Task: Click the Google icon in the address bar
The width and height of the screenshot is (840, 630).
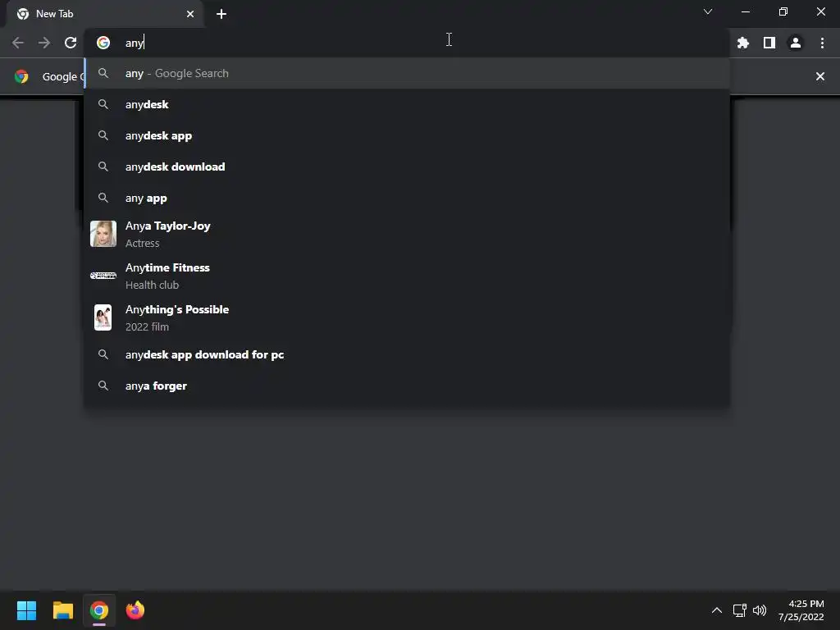Action: point(103,43)
